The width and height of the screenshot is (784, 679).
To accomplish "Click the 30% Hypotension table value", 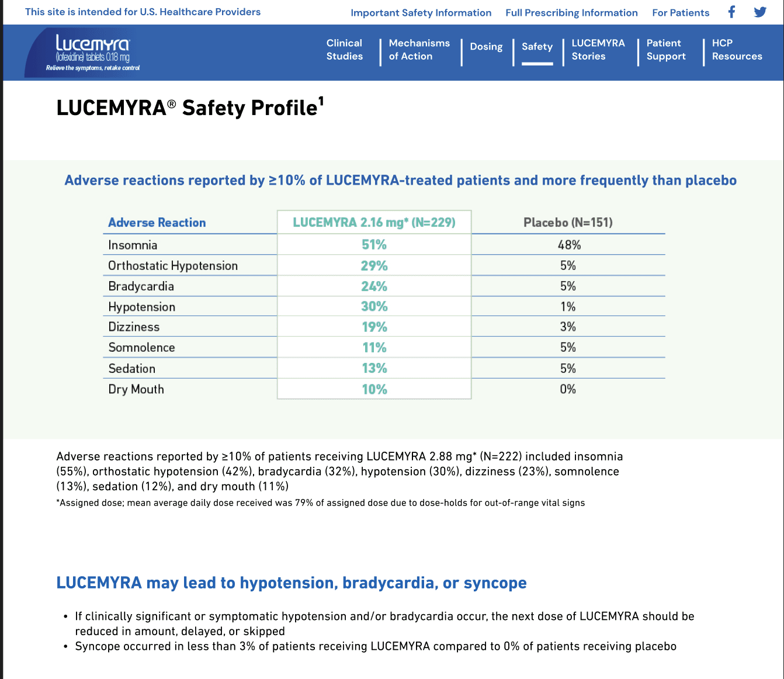I will 374,307.
